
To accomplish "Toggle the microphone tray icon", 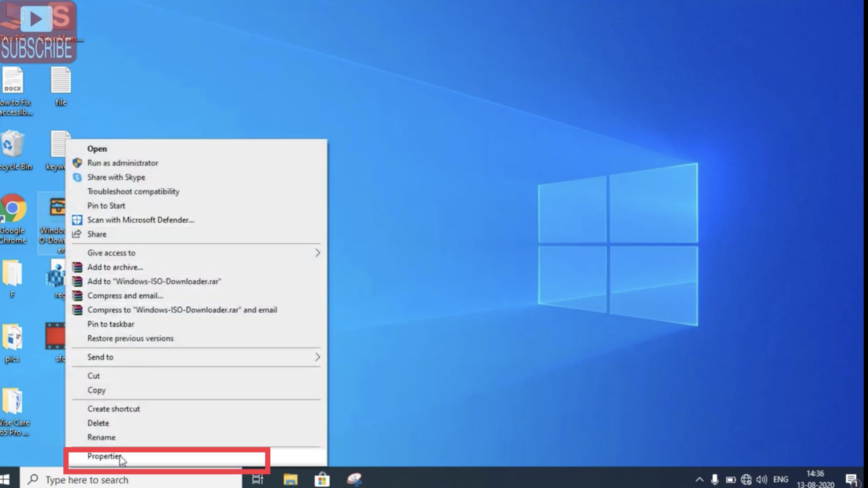I will [715, 479].
